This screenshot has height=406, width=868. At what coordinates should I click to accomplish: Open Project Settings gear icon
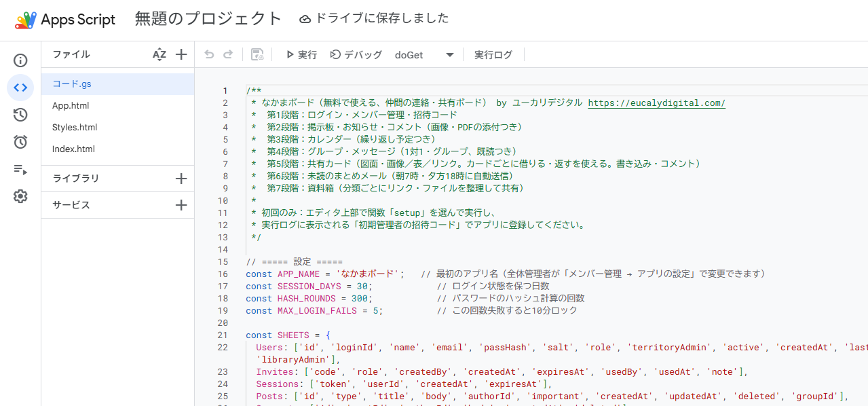pyautogui.click(x=20, y=196)
